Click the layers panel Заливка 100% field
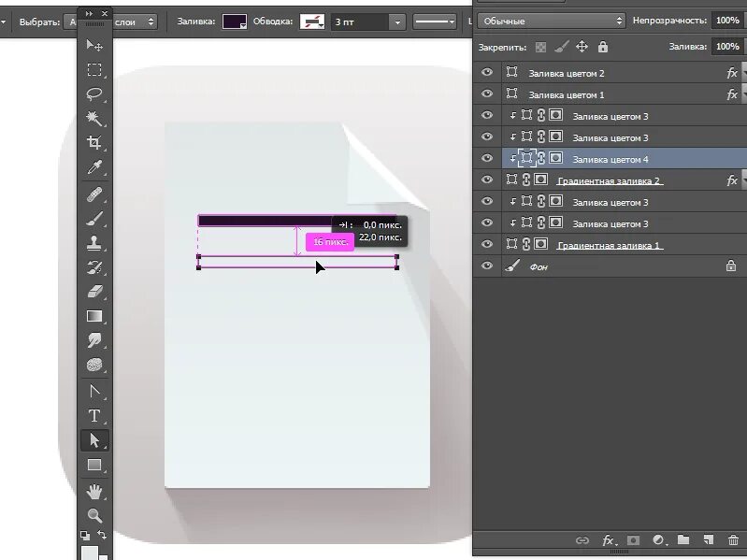747x560 pixels. pos(727,46)
